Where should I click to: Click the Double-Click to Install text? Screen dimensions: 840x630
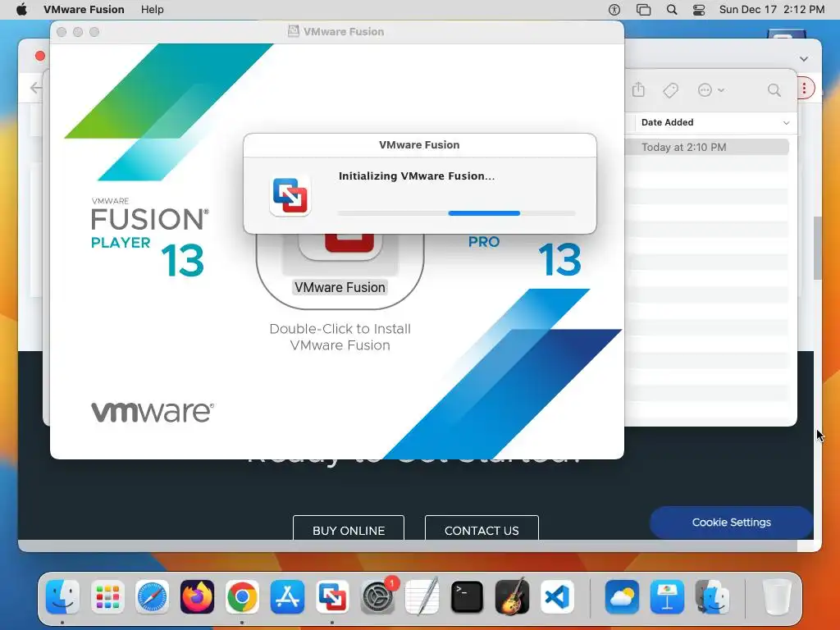pyautogui.click(x=340, y=337)
